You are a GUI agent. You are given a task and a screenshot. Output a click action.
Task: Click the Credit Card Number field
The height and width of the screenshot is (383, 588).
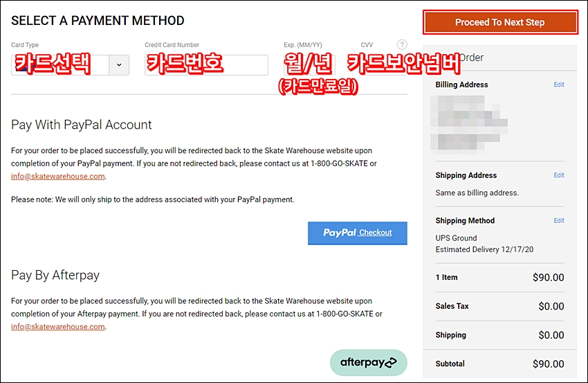206,65
